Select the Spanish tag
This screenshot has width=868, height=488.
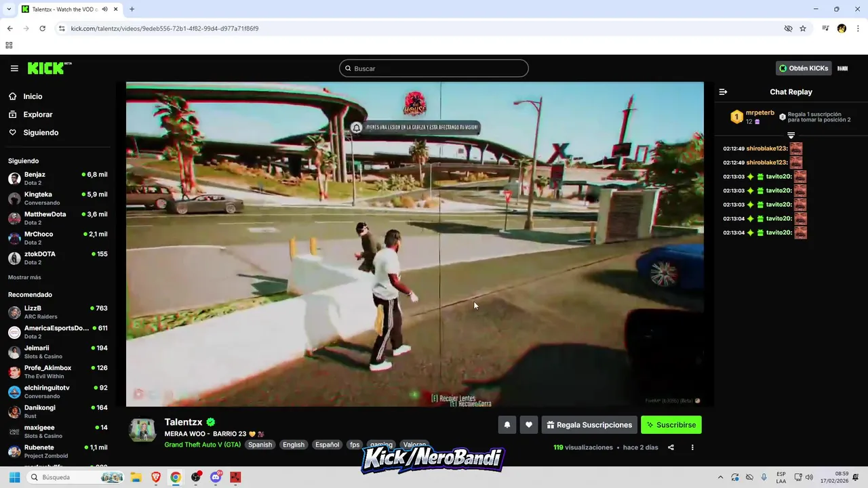(x=260, y=445)
